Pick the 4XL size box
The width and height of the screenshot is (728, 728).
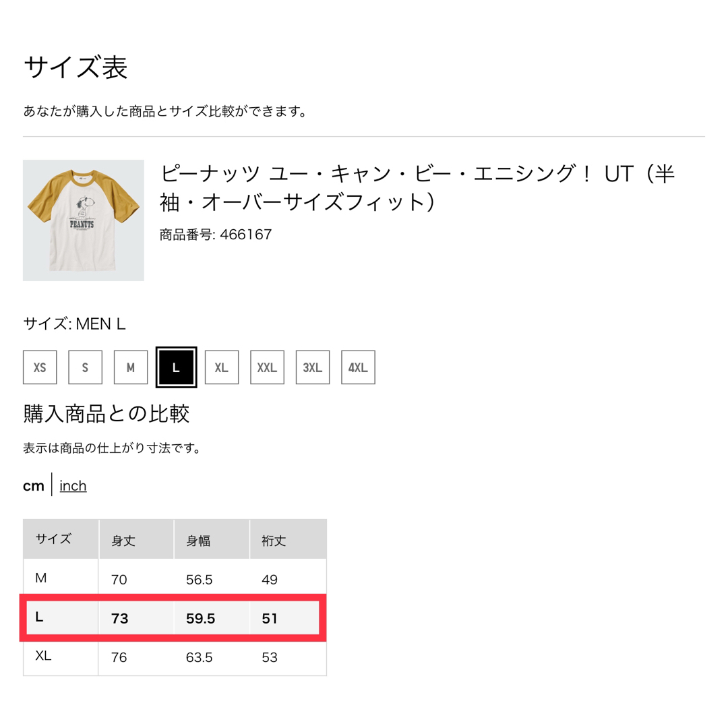coord(359,367)
